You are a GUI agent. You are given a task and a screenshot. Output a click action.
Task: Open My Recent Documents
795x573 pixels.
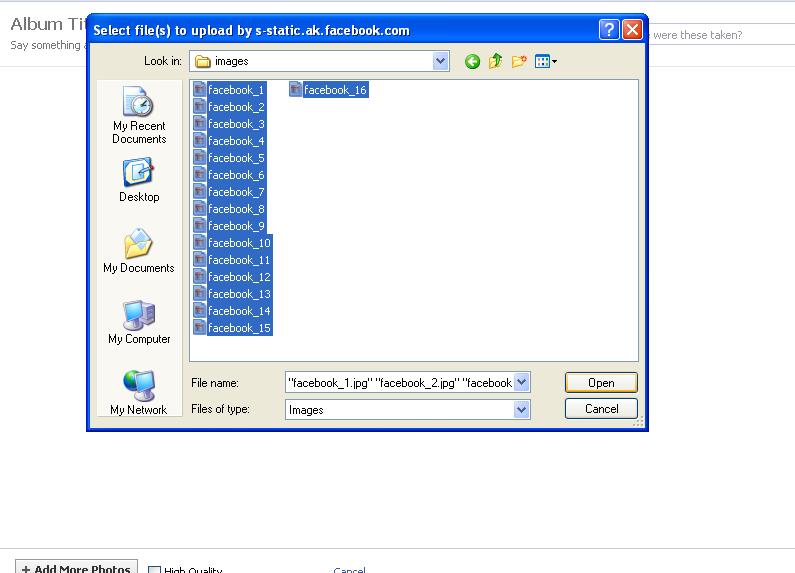tap(139, 115)
